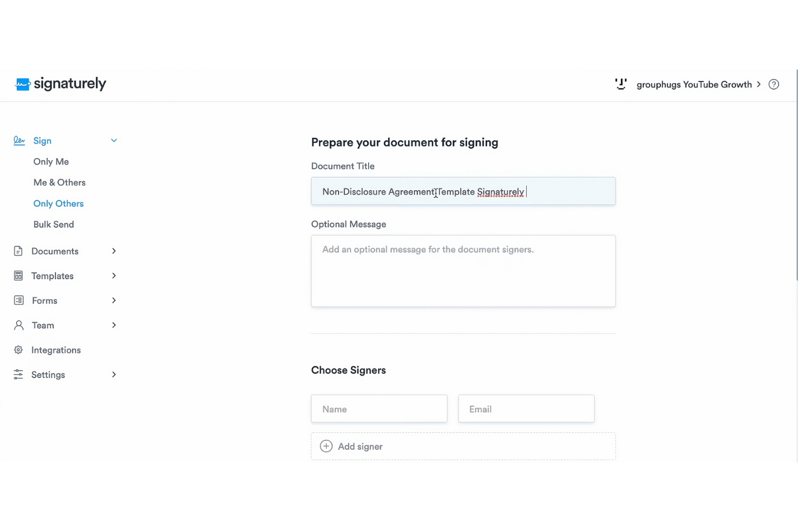Click the signer Name input field
This screenshot has width=798, height=532.
click(379, 409)
